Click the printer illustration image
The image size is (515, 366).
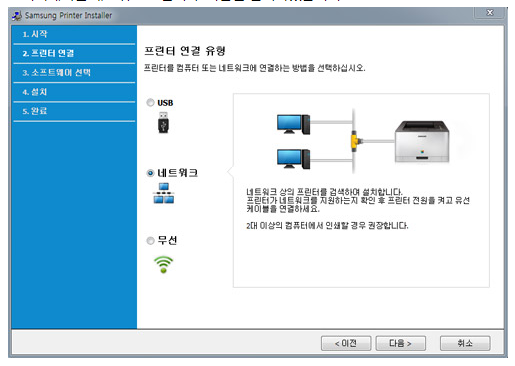422,141
